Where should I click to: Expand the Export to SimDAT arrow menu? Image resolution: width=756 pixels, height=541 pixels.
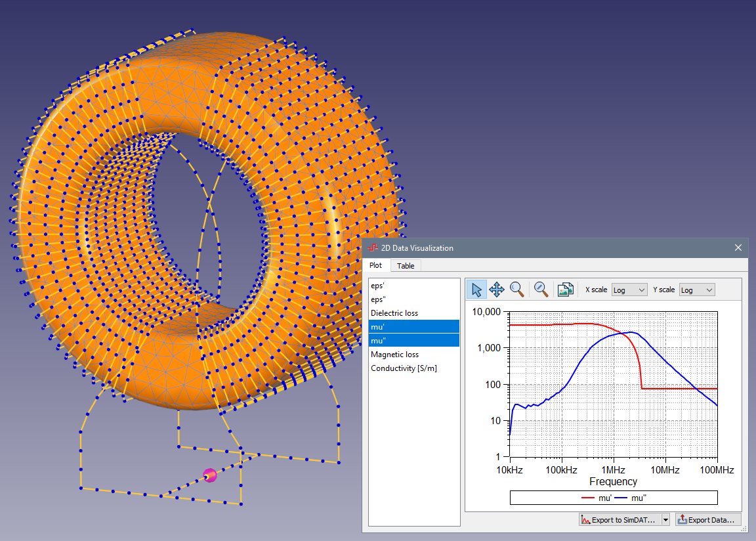click(x=665, y=520)
